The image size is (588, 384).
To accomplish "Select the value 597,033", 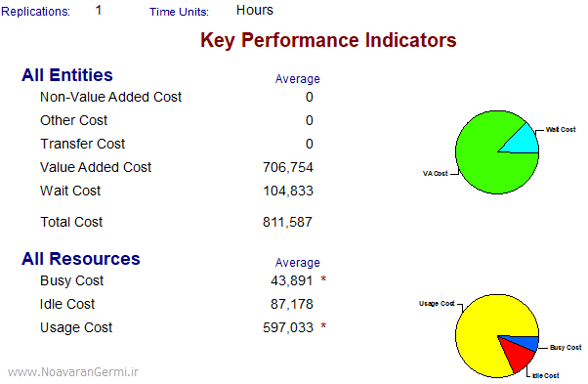I will (x=287, y=327).
